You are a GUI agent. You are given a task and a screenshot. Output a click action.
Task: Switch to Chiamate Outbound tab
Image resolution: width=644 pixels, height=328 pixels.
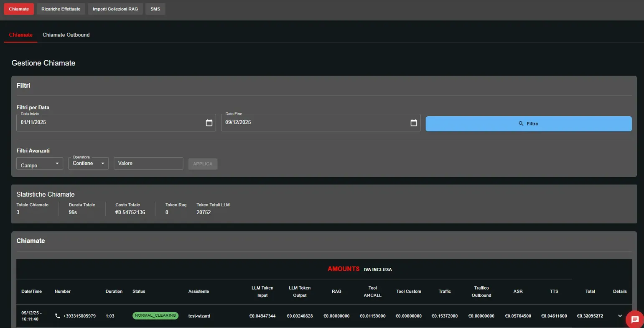(x=66, y=35)
